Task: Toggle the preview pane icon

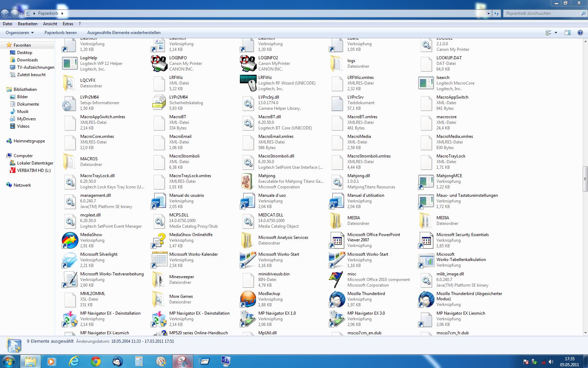Action: pyautogui.click(x=568, y=33)
